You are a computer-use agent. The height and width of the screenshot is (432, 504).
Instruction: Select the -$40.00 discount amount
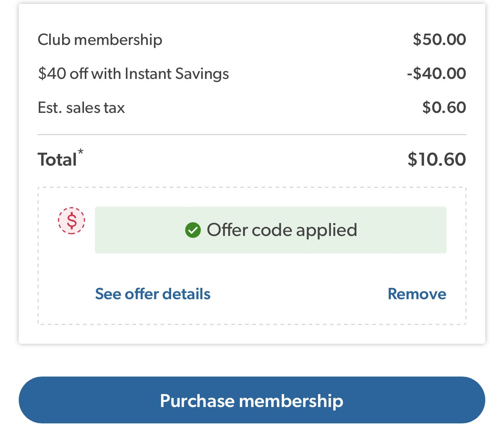click(436, 73)
